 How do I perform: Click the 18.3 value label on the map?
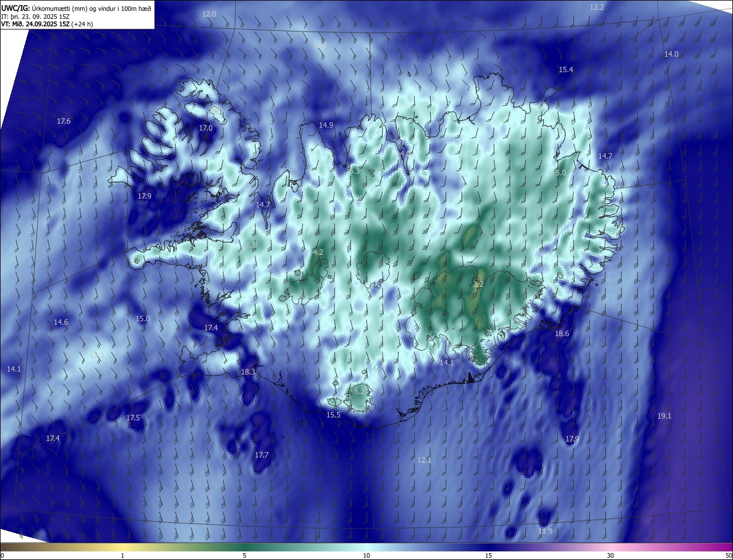pyautogui.click(x=248, y=372)
